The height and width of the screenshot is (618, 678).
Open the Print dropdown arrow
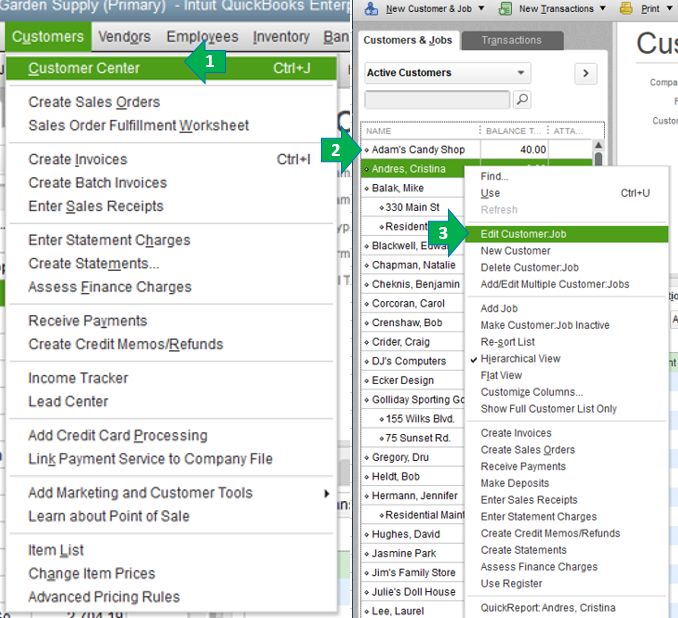[668, 8]
